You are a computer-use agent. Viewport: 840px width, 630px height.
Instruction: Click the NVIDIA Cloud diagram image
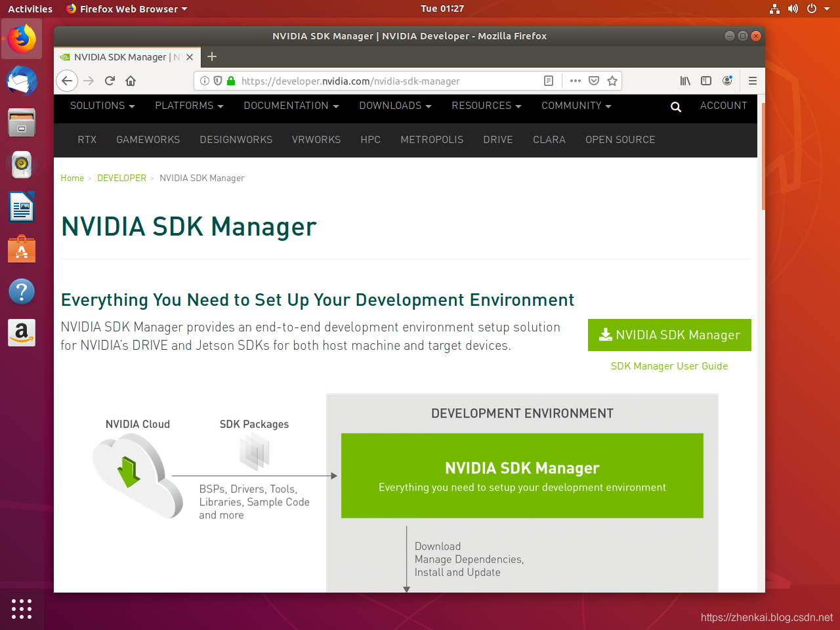tap(137, 476)
